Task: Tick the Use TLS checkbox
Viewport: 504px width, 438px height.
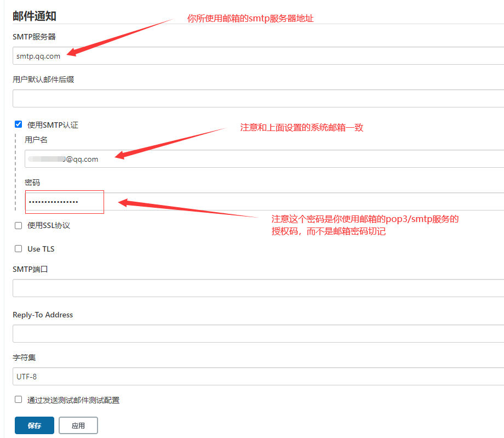Action: point(19,249)
